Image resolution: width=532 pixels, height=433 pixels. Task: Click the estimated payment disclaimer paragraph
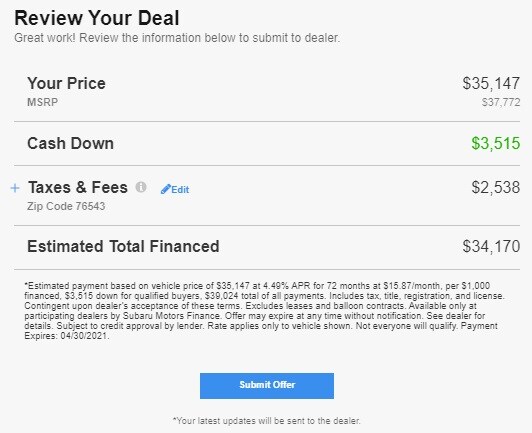(265, 311)
